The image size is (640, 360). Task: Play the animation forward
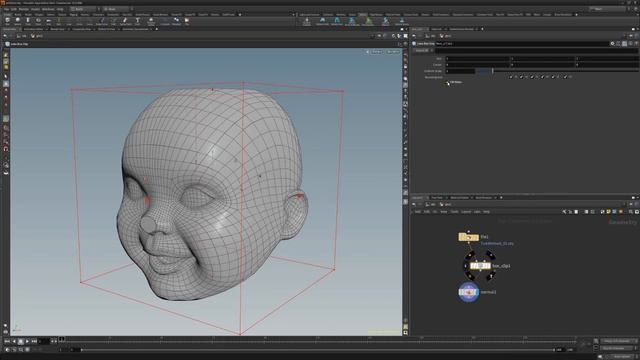click(27, 341)
